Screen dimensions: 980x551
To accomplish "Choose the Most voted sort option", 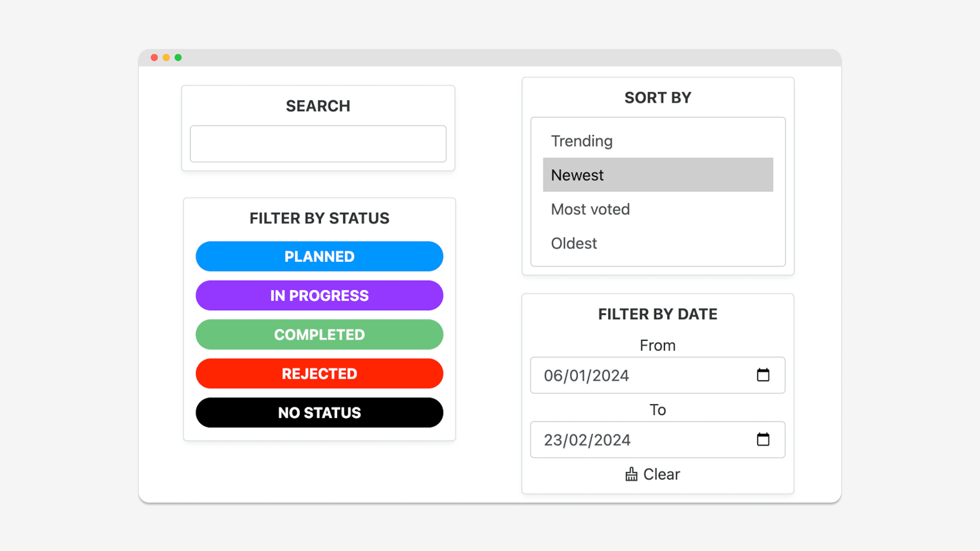I will point(658,209).
